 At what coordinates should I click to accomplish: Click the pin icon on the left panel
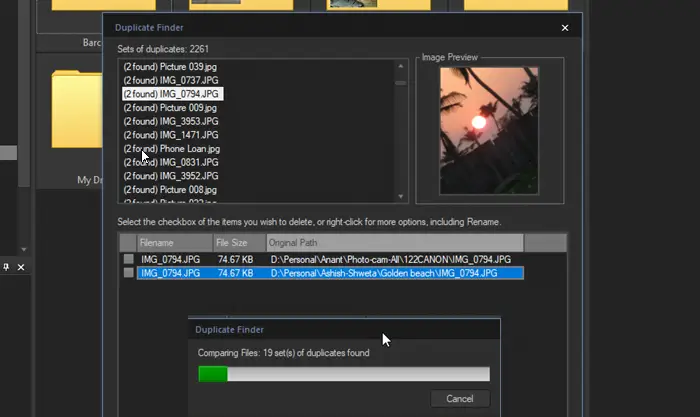6,267
